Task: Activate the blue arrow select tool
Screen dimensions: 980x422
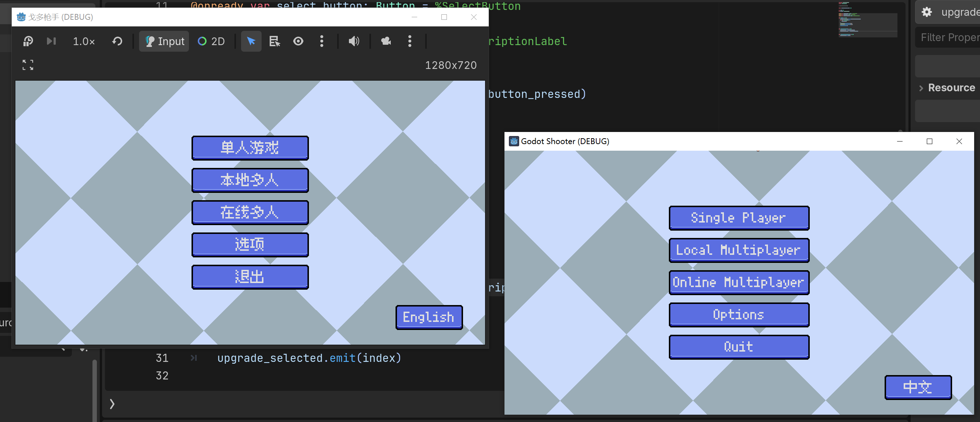Action: pos(251,41)
